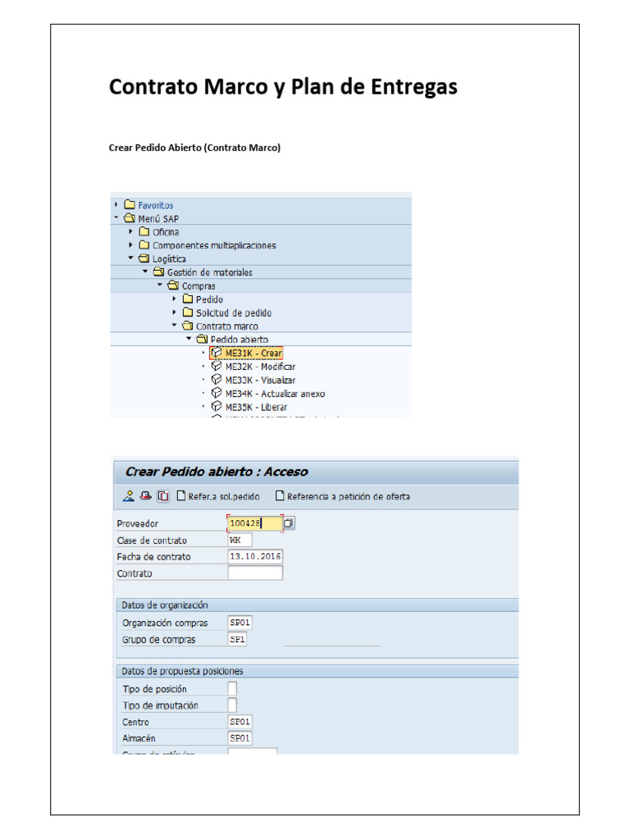Click ME35K transaction cube icon
This screenshot has width=630, height=840.
(x=217, y=407)
